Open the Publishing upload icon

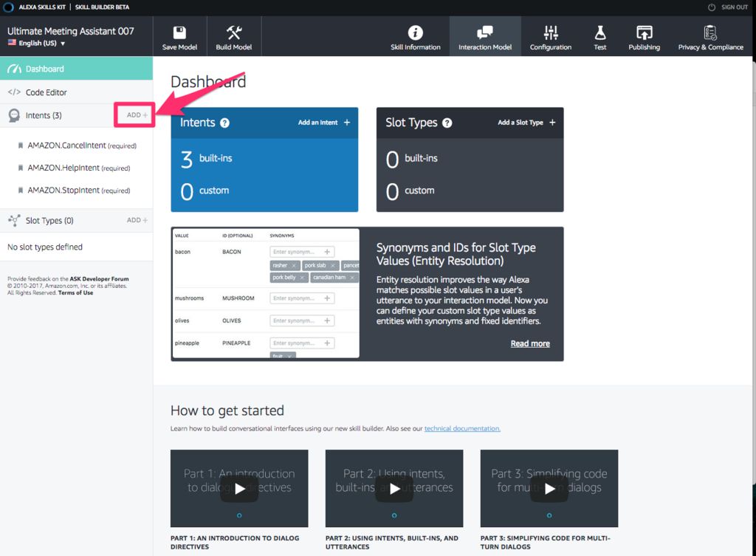(x=644, y=32)
